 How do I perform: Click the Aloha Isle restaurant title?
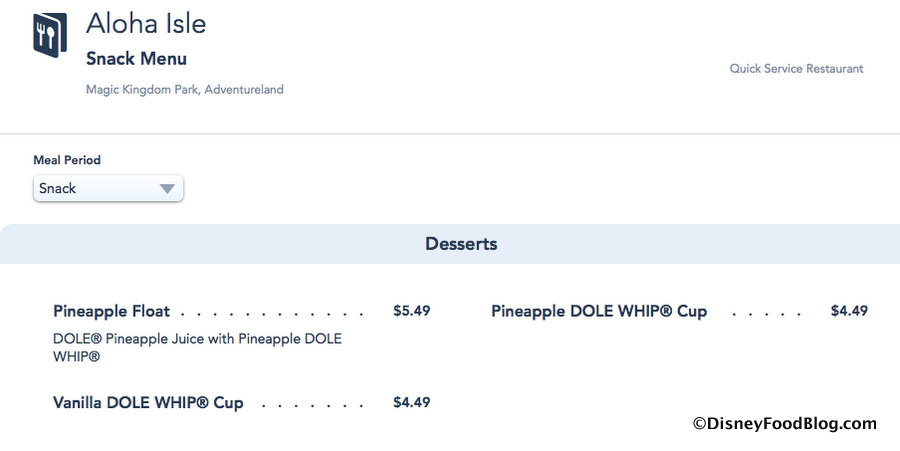click(146, 23)
